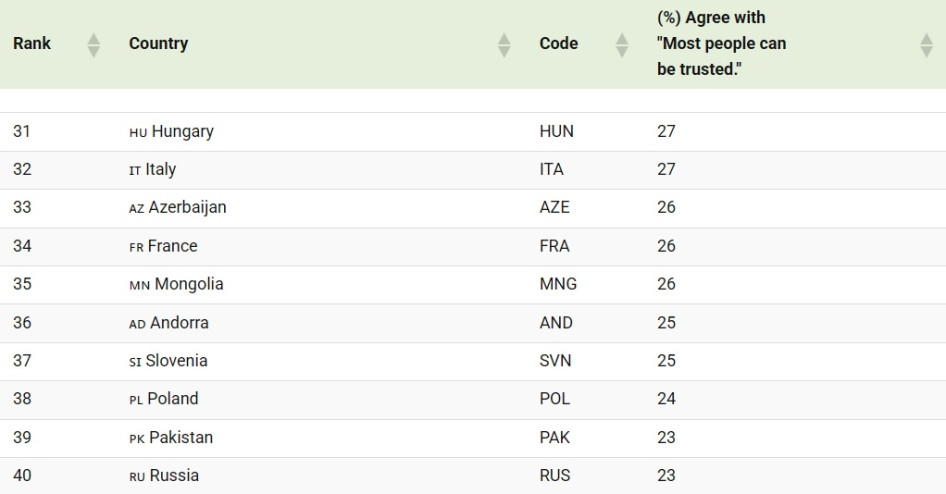Click rank 31 cell for Hungary

pyautogui.click(x=22, y=132)
